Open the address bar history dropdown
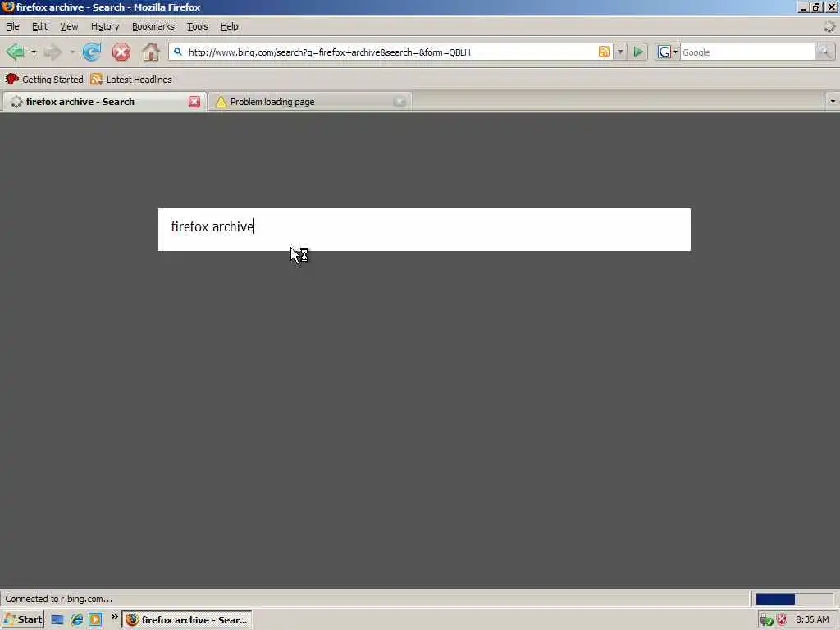This screenshot has width=840, height=630. [x=620, y=52]
